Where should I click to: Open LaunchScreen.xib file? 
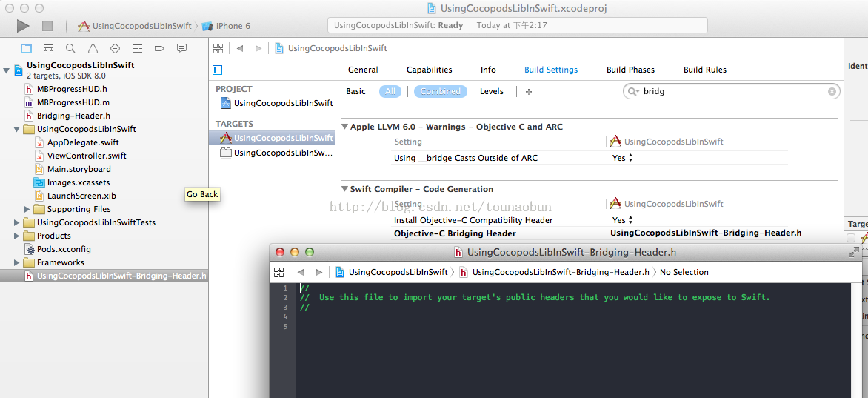(x=81, y=196)
